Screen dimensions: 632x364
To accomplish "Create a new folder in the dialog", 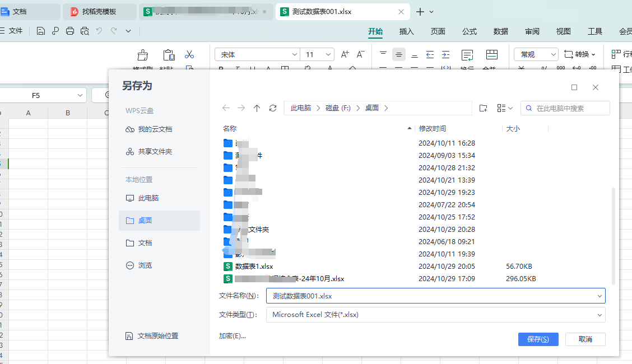I will point(483,108).
